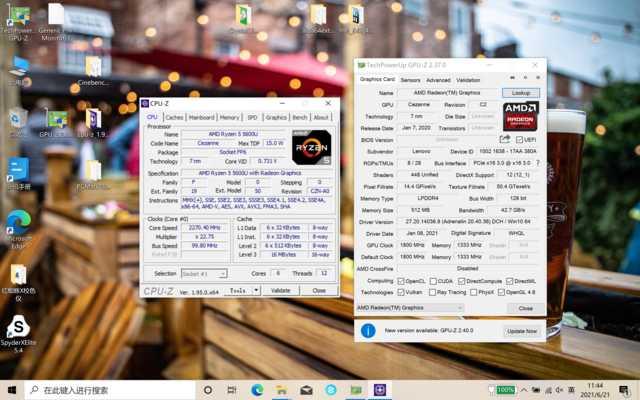Switch to the Sensors tab in GPU-Z
The image size is (640, 400).
coord(410,80)
